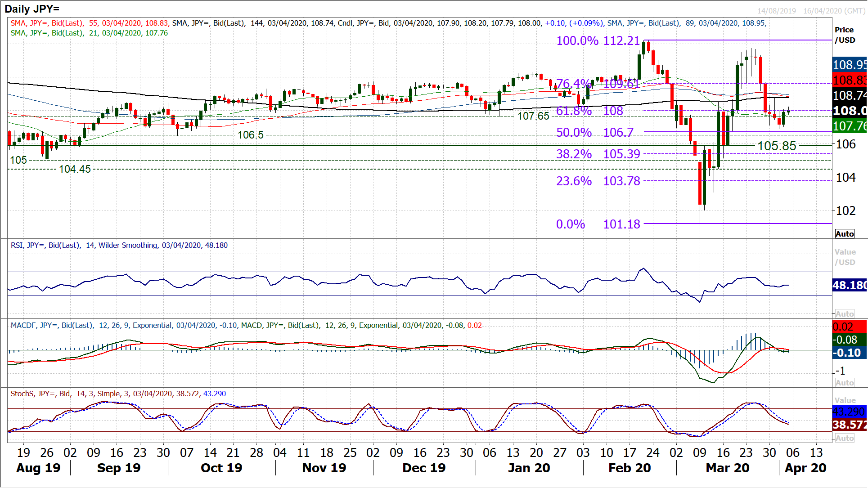The width and height of the screenshot is (868, 488).
Task: Click the MACD green -0.08 value tag
Action: pyautogui.click(x=850, y=340)
